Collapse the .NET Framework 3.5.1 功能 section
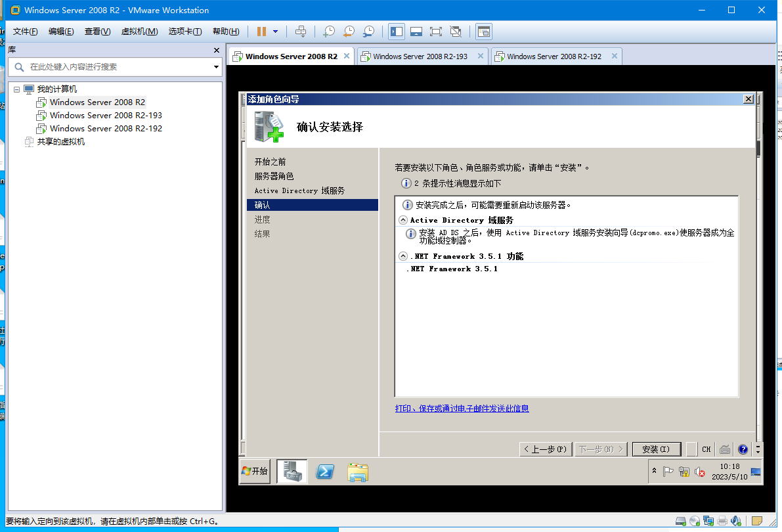The height and width of the screenshot is (532, 782). [x=403, y=256]
